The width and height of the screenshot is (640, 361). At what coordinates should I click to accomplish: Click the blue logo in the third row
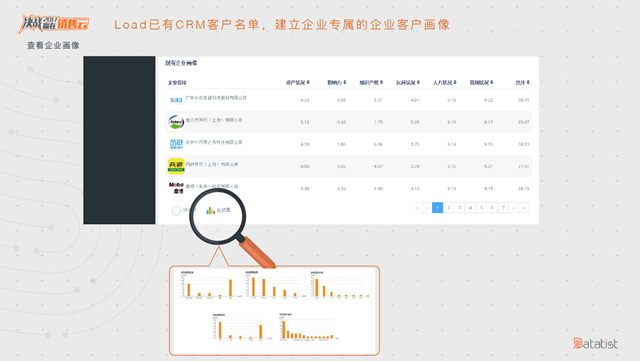tap(176, 144)
